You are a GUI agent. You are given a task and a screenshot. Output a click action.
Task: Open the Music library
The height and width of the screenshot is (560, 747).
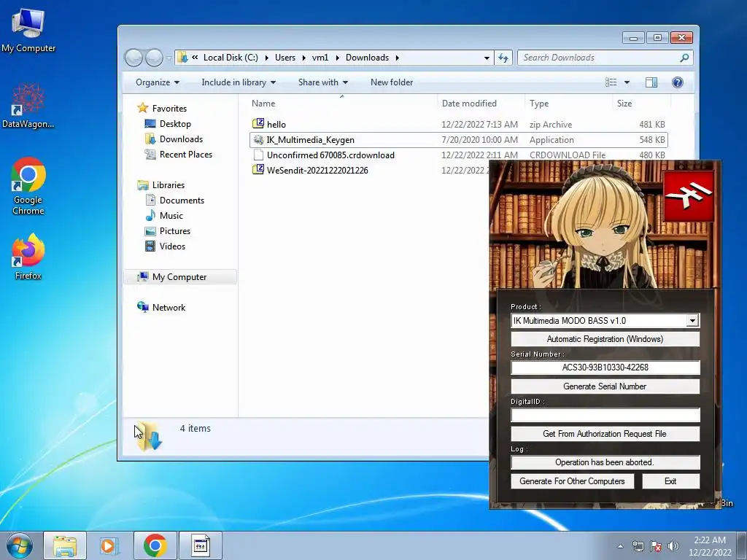coord(171,216)
